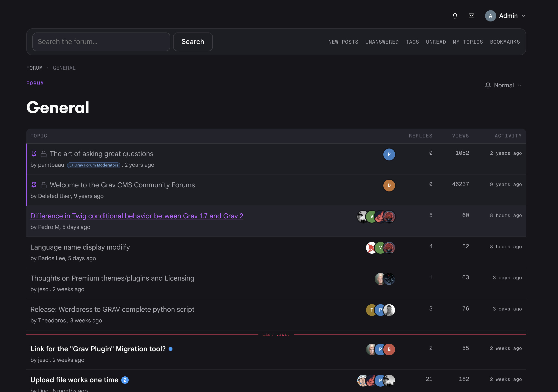Click the yellow T avatar in Wordpress row
558x392 pixels.
[x=371, y=310]
